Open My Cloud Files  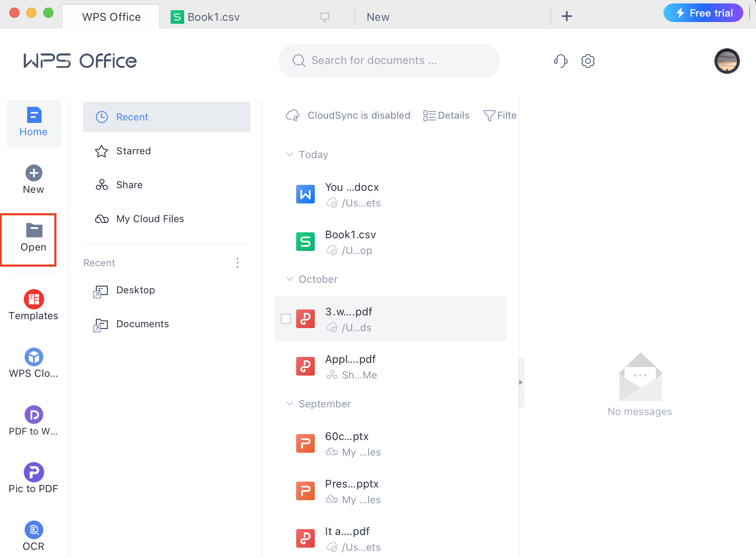(x=150, y=219)
